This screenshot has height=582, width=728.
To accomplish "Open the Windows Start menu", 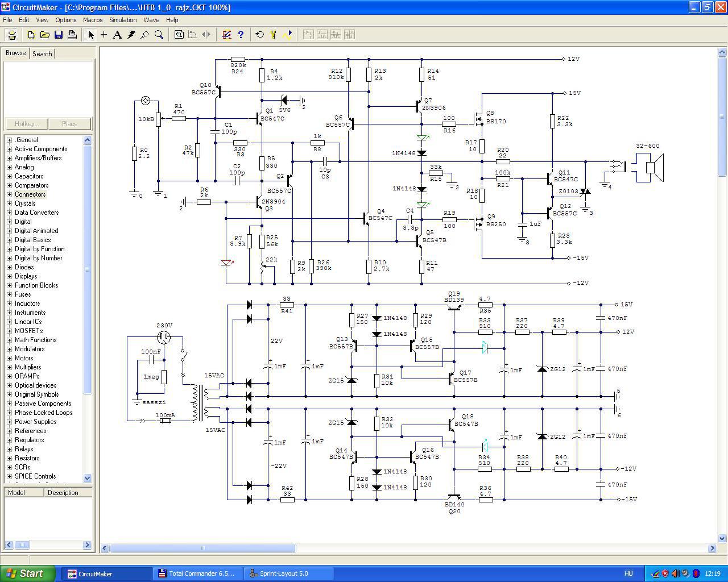I will pos(28,573).
